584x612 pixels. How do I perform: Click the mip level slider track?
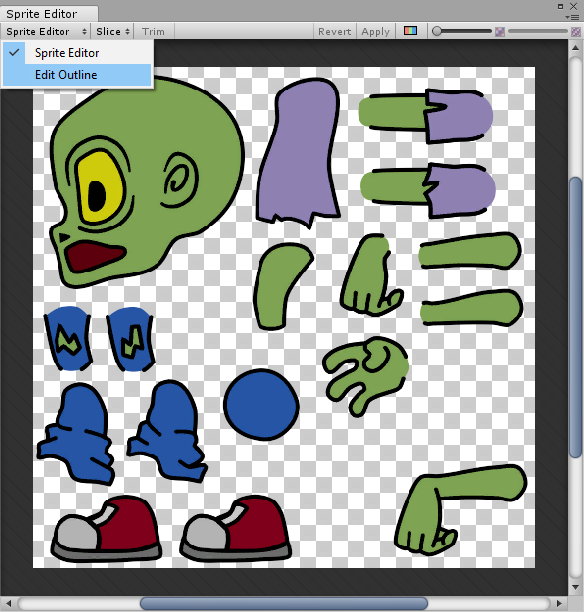point(538,31)
